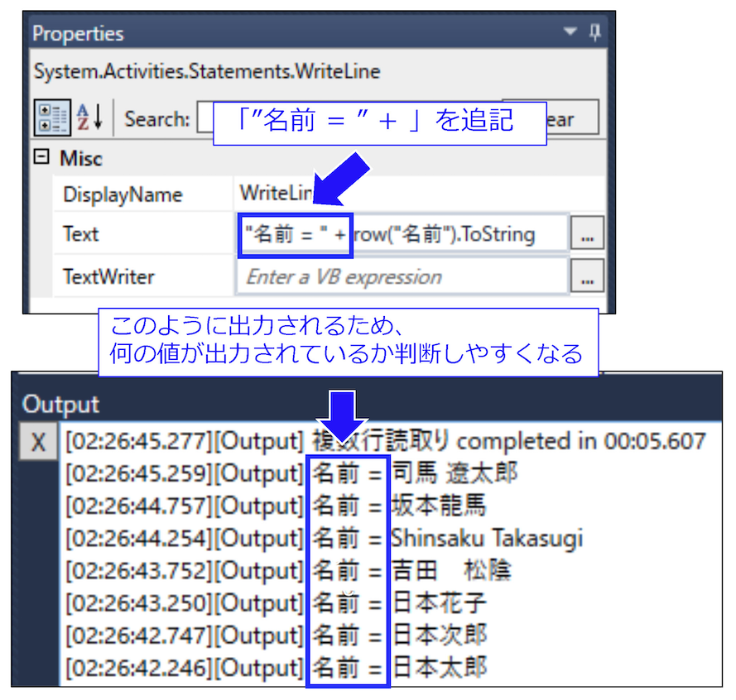Select the Text property expression field
Image resolution: width=736 pixels, height=700 pixels.
[402, 233]
